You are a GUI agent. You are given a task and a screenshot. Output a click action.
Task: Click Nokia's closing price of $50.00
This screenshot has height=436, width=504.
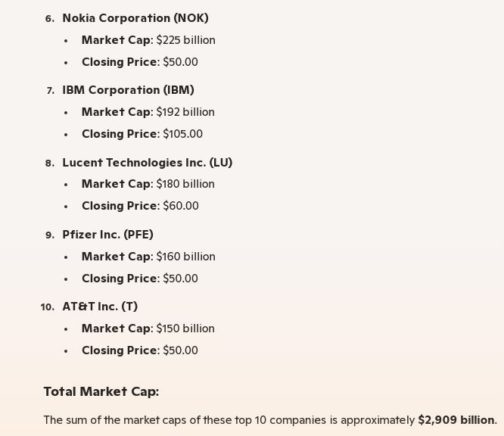pyautogui.click(x=140, y=62)
